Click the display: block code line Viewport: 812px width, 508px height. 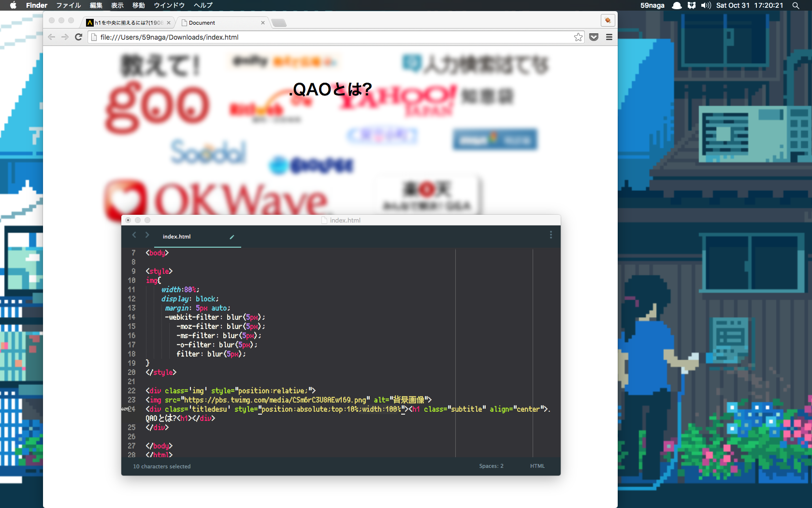(190, 299)
